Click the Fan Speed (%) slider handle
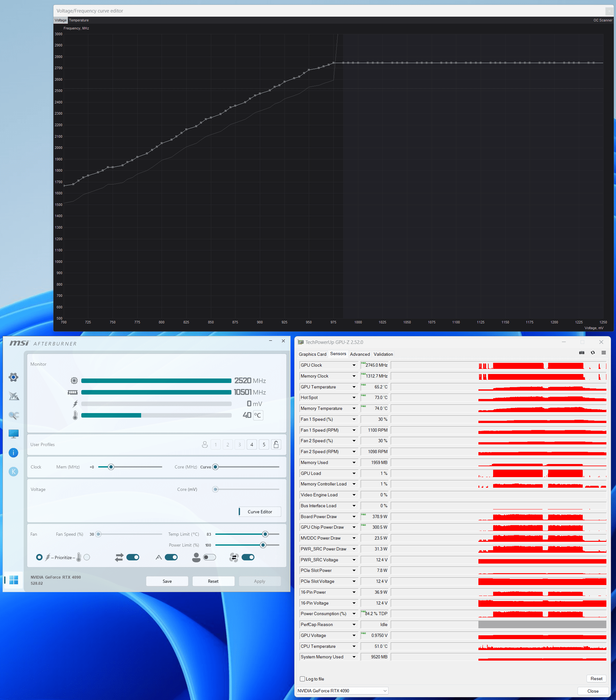 (98, 534)
